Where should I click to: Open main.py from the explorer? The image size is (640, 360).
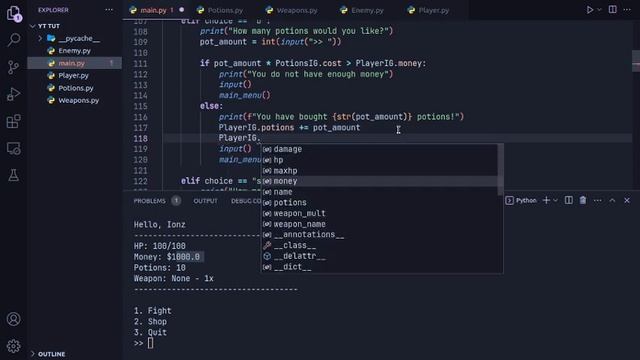click(74, 63)
